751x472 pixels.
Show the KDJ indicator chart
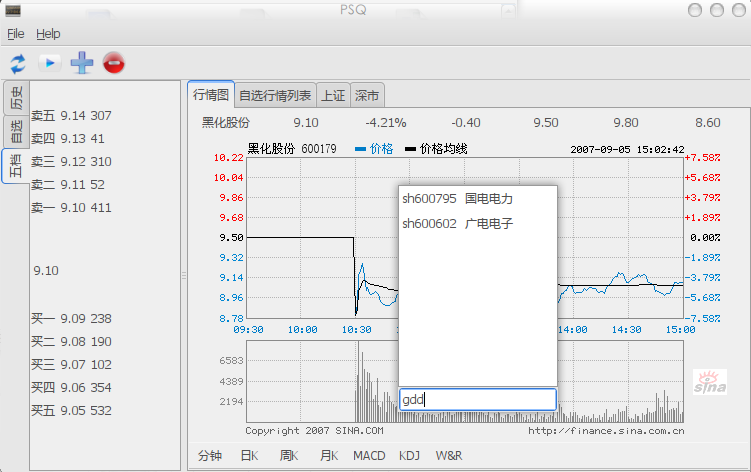(410, 455)
